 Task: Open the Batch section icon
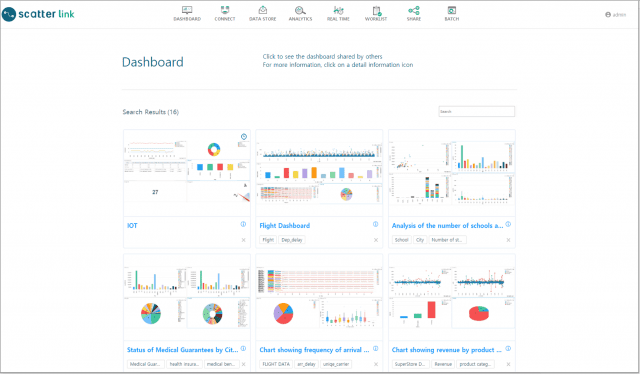(452, 10)
